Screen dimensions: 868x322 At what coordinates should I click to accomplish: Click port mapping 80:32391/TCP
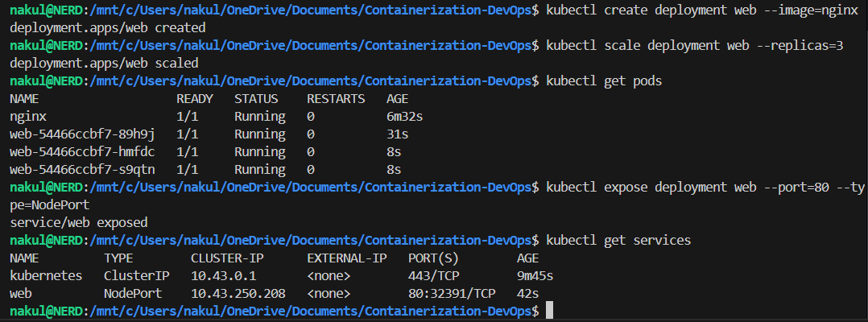pyautogui.click(x=452, y=293)
